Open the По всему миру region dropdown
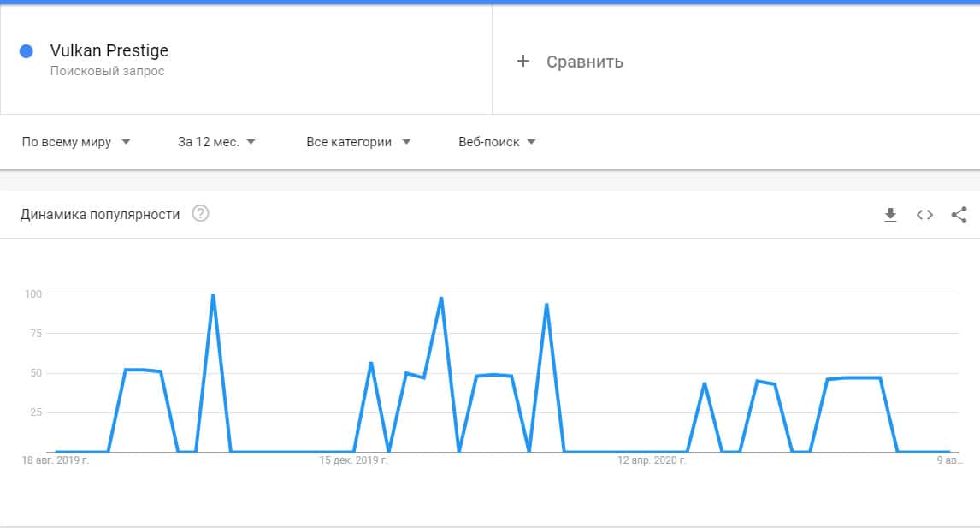Viewport: 980px width, 528px height. pyautogui.click(x=76, y=142)
